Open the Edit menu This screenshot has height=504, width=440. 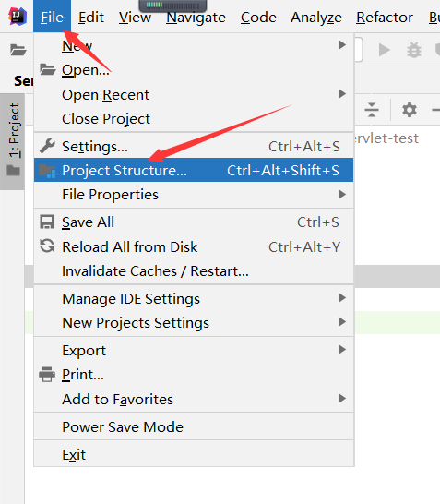click(x=91, y=17)
